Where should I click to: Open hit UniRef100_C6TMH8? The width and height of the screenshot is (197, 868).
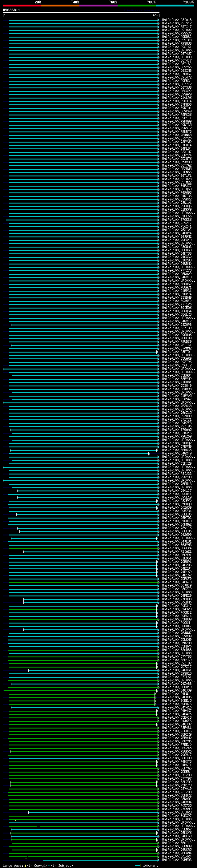[177, 57]
